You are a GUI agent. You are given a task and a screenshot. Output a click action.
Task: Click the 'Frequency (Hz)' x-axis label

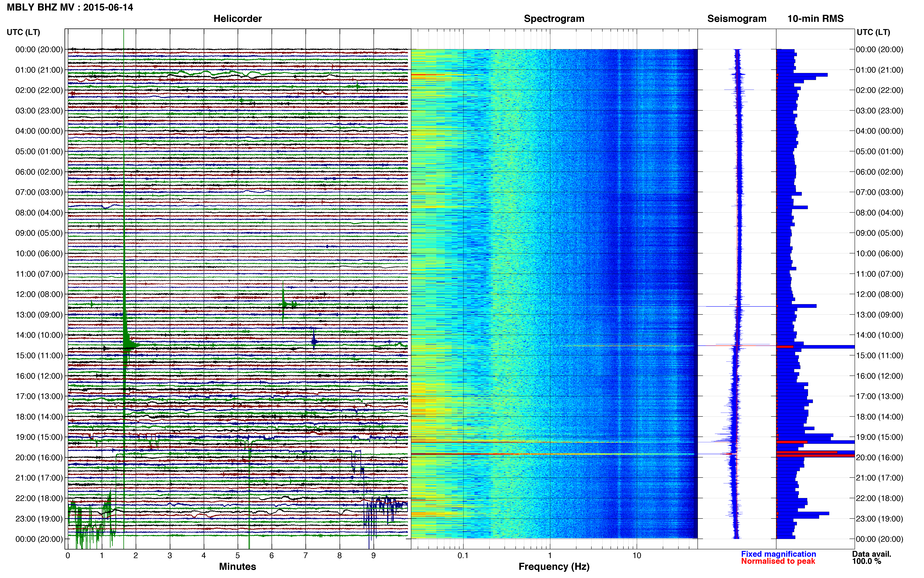click(554, 566)
